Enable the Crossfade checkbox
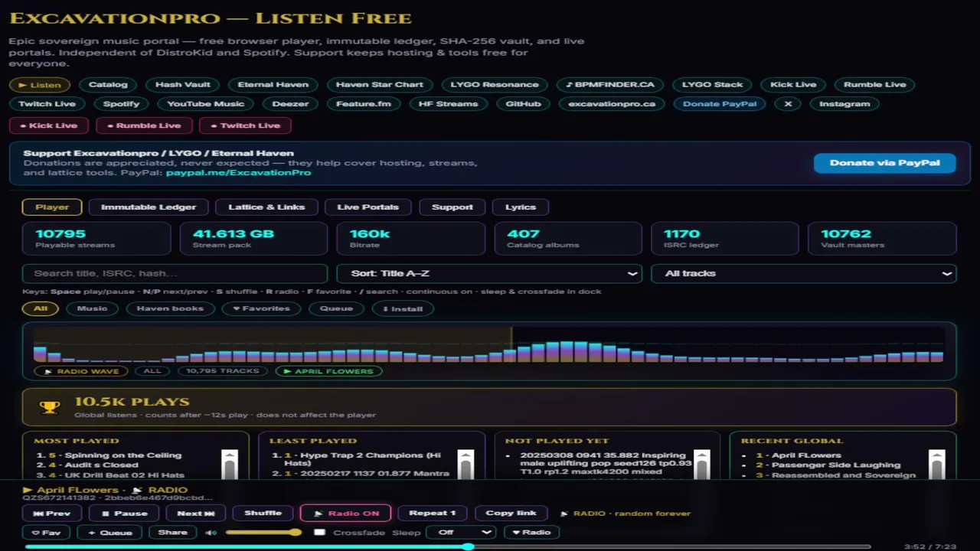The height and width of the screenshot is (551, 980). coord(319,533)
